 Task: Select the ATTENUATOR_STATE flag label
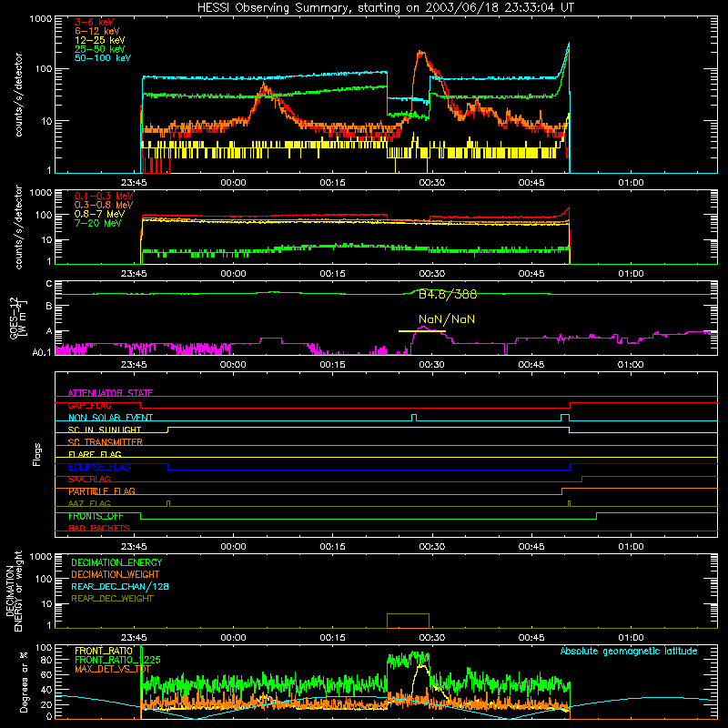click(x=110, y=393)
